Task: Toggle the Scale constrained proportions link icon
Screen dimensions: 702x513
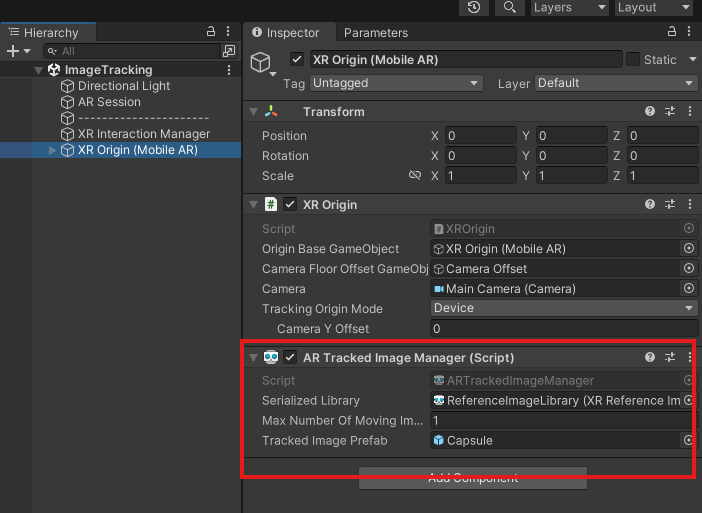Action: [415, 175]
